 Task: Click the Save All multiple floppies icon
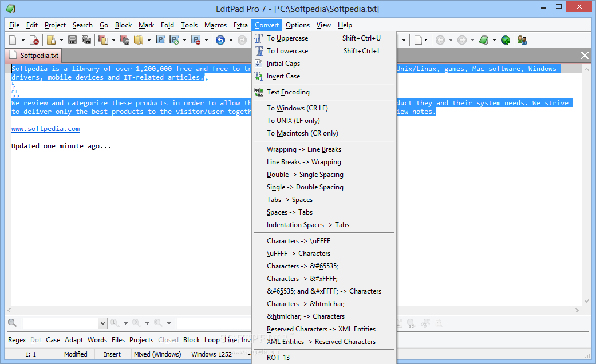tap(86, 40)
